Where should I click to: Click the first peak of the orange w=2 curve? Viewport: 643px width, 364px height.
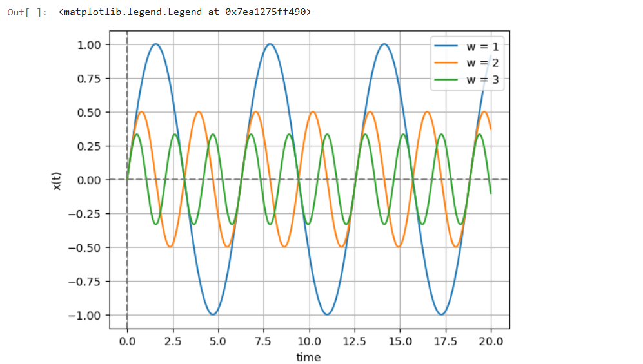click(x=141, y=112)
